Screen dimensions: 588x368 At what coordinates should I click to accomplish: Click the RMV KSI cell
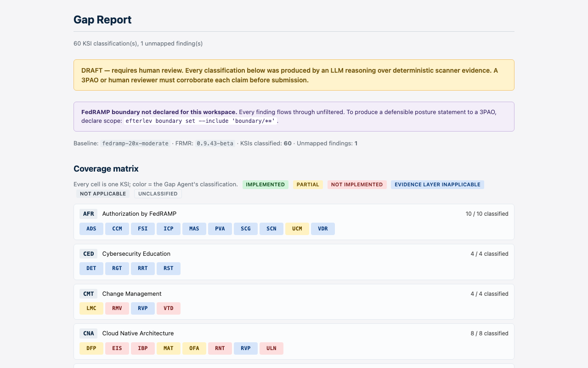point(117,308)
